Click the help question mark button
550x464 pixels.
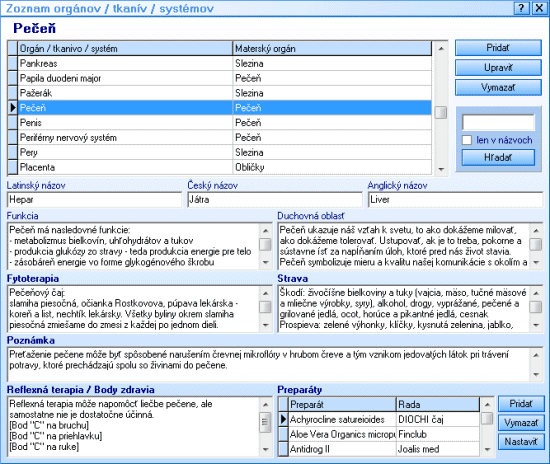coord(522,8)
